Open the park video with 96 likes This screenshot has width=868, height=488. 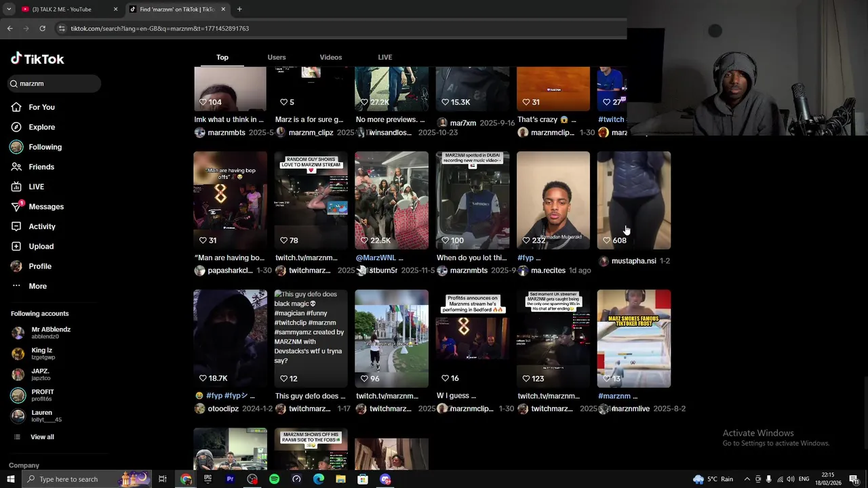[391, 338]
